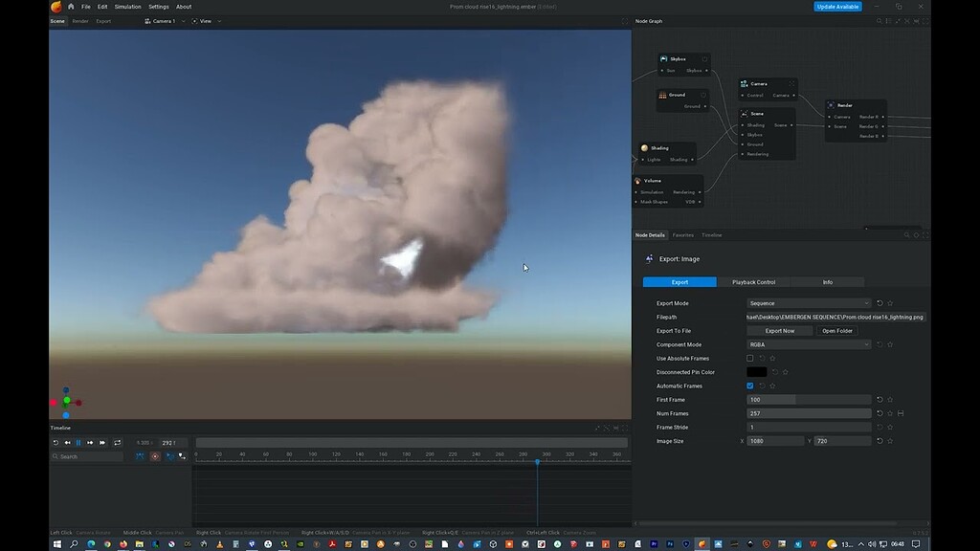The width and height of the screenshot is (980, 551).
Task: Click the Shading node in the node graph
Action: [x=661, y=147]
